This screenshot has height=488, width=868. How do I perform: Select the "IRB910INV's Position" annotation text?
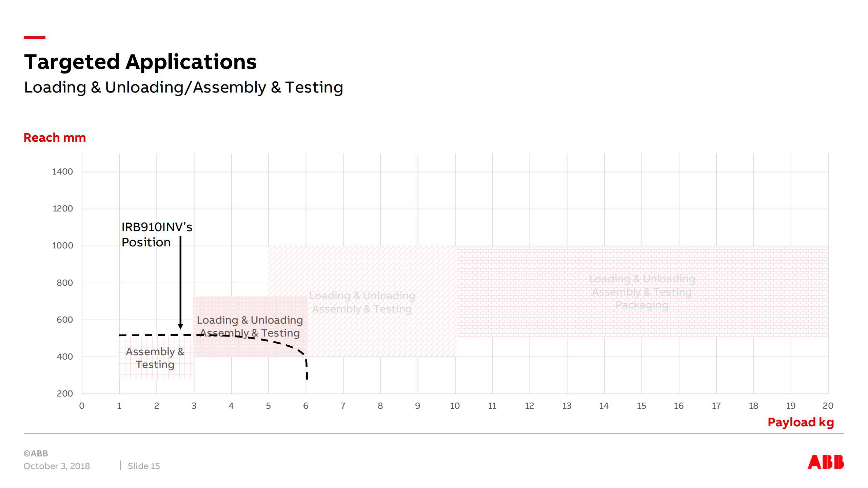(x=157, y=235)
